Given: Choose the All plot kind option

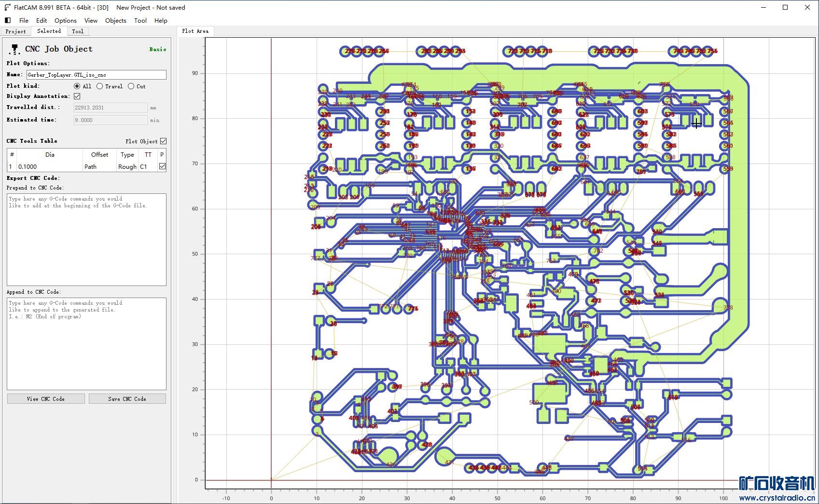Looking at the screenshot, I should tap(77, 86).
